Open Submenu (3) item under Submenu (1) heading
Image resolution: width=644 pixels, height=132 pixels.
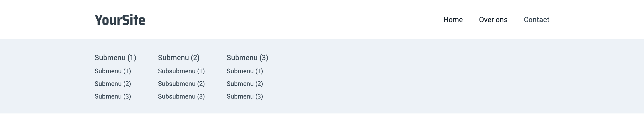113,97
